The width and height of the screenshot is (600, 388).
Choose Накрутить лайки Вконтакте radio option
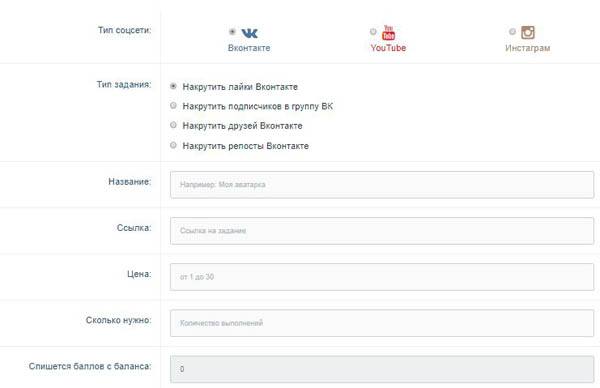point(173,86)
